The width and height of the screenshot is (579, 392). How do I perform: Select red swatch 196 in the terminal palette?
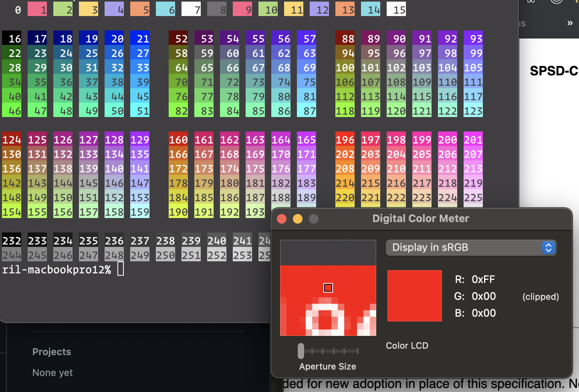click(x=345, y=139)
